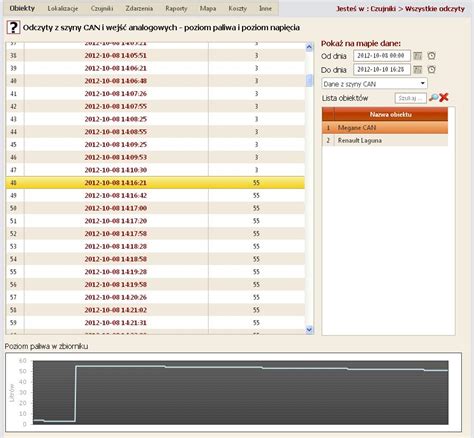Open the Mapa menu tab
The height and width of the screenshot is (438, 474).
pyautogui.click(x=208, y=8)
